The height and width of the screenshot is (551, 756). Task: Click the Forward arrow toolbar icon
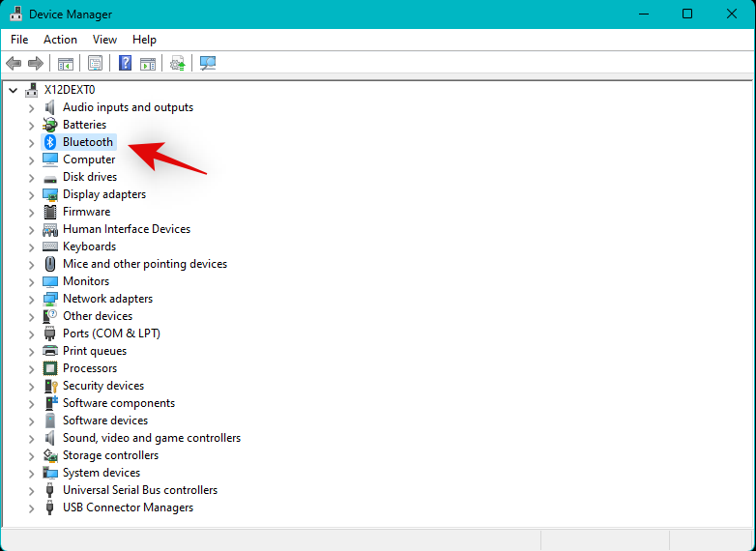click(x=36, y=63)
